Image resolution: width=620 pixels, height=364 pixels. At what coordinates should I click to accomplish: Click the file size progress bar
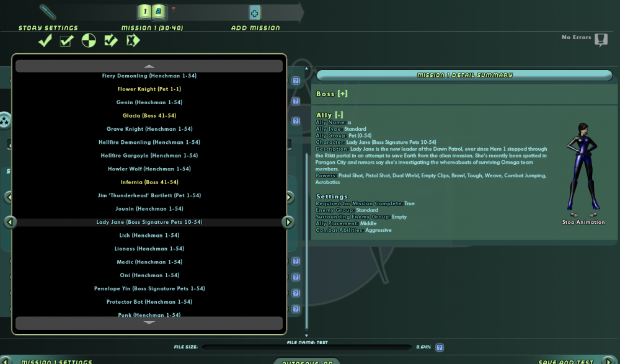pos(307,347)
